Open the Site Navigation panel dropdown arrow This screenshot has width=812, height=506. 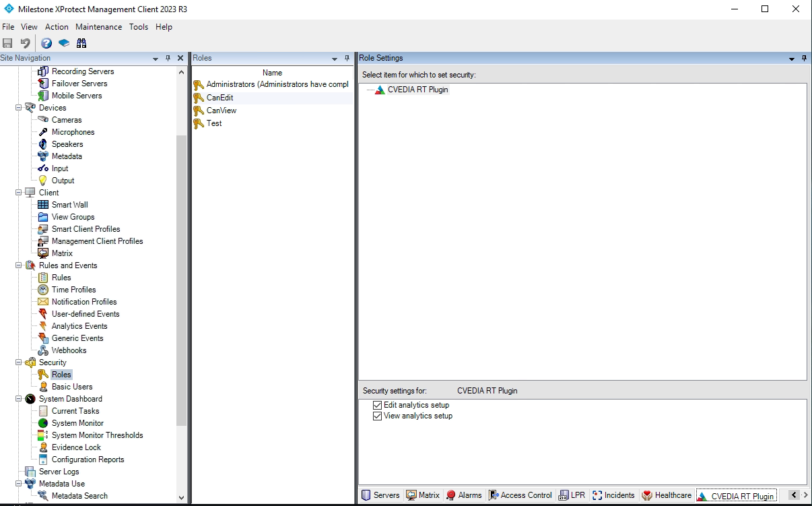pyautogui.click(x=156, y=59)
